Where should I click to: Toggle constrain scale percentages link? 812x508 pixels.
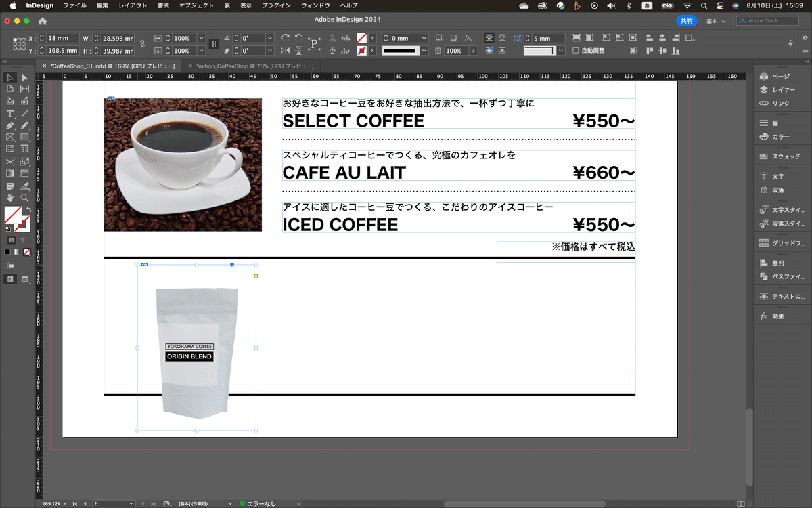pyautogui.click(x=214, y=44)
